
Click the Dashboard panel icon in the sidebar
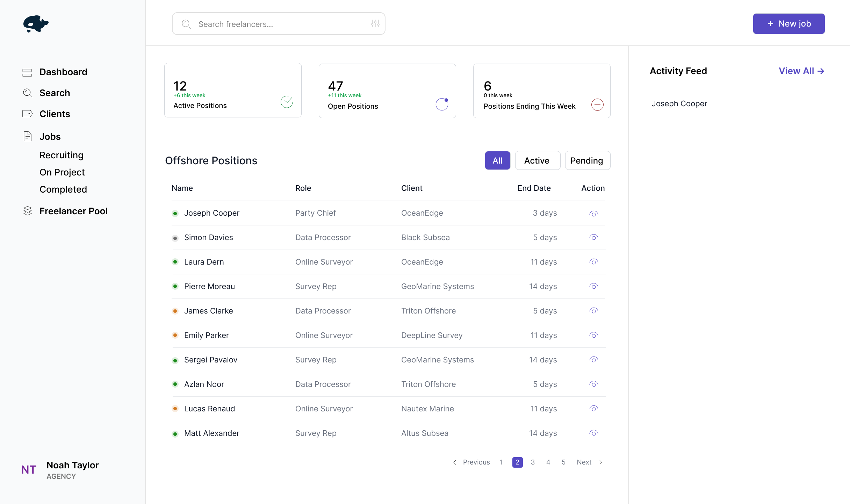click(x=28, y=72)
